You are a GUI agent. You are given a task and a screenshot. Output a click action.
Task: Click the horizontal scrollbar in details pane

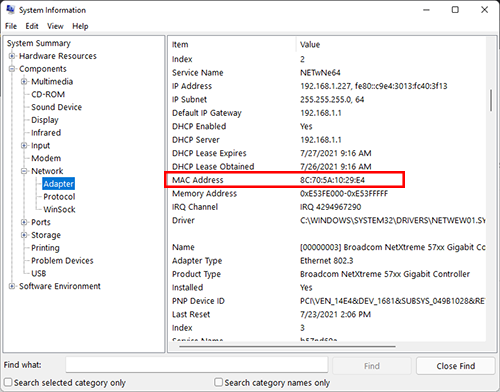pos(287,347)
